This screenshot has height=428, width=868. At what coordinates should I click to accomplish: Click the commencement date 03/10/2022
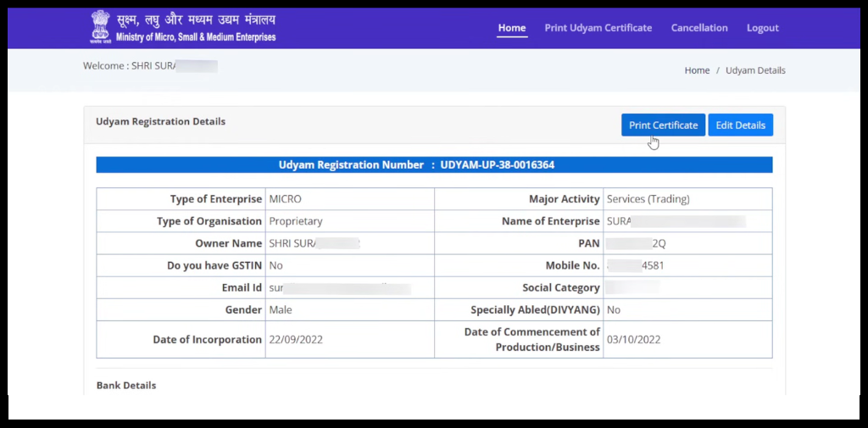coord(633,340)
